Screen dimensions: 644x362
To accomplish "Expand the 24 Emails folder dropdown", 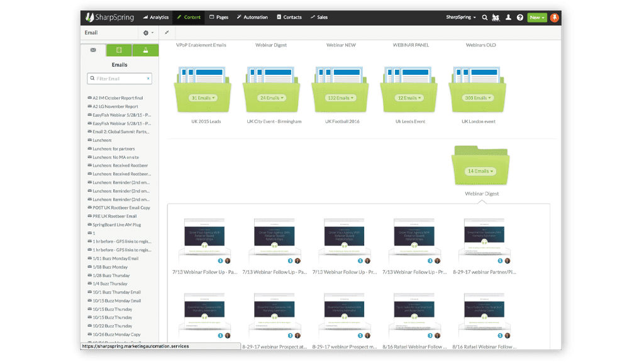I will (272, 98).
